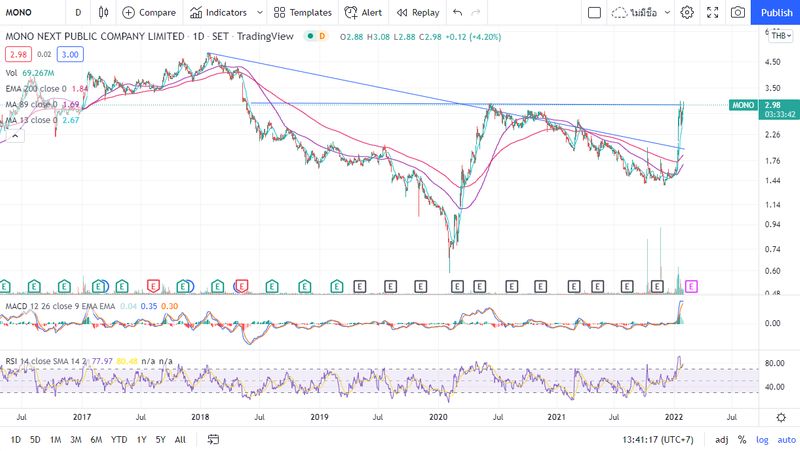Screen dimensions: 800x451
Task: Open chart settings gear in top toolbar
Action: point(687,12)
